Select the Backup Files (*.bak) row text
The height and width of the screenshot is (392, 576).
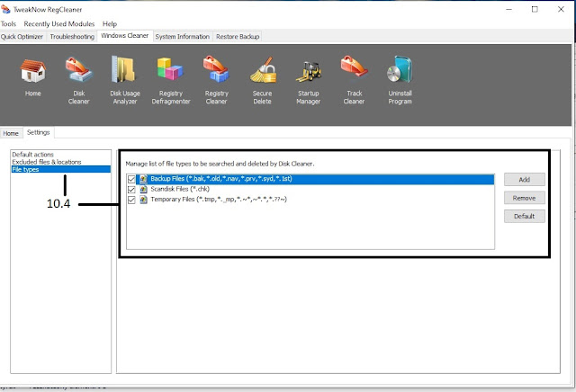(221, 179)
